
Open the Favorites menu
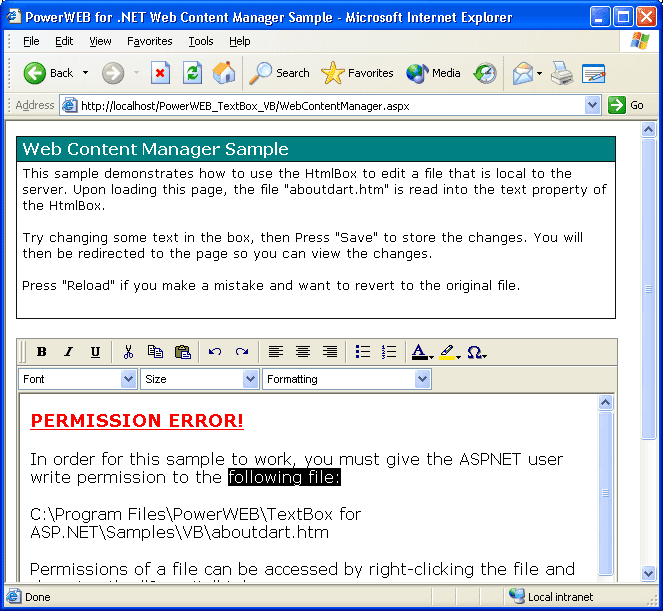[150, 41]
